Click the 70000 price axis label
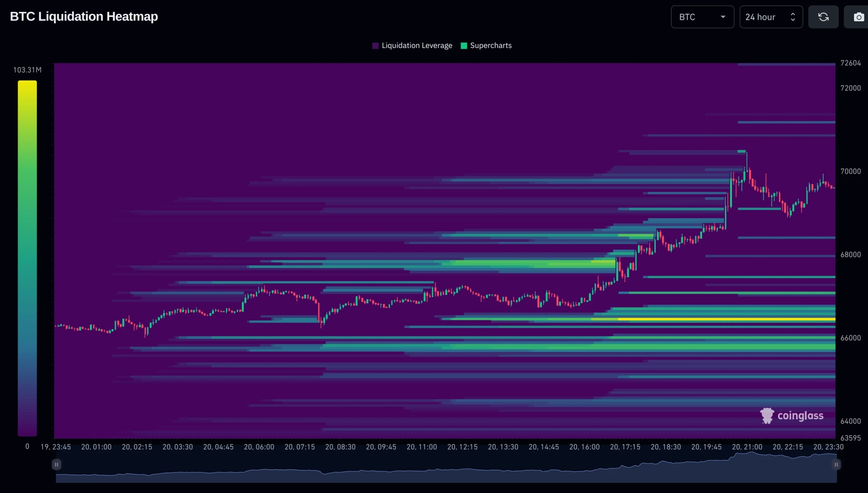Viewport: 868px width, 493px height. click(851, 171)
